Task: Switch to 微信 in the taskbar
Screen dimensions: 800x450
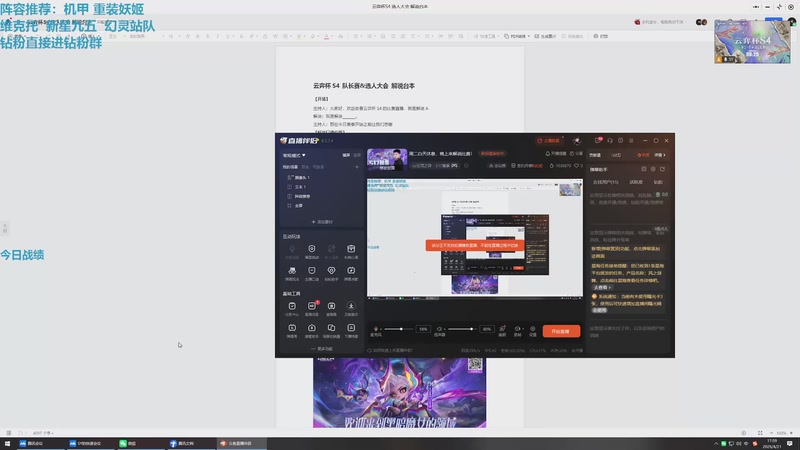Action: (x=139, y=443)
